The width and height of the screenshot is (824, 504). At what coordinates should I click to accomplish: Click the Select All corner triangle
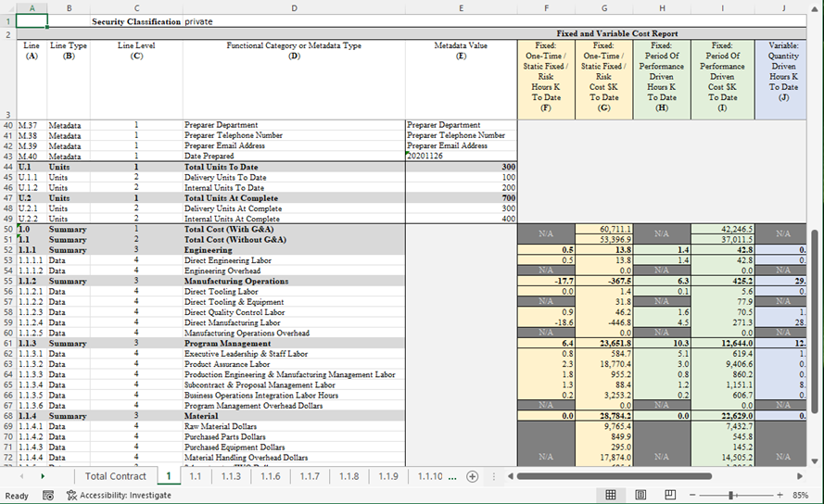click(8, 8)
